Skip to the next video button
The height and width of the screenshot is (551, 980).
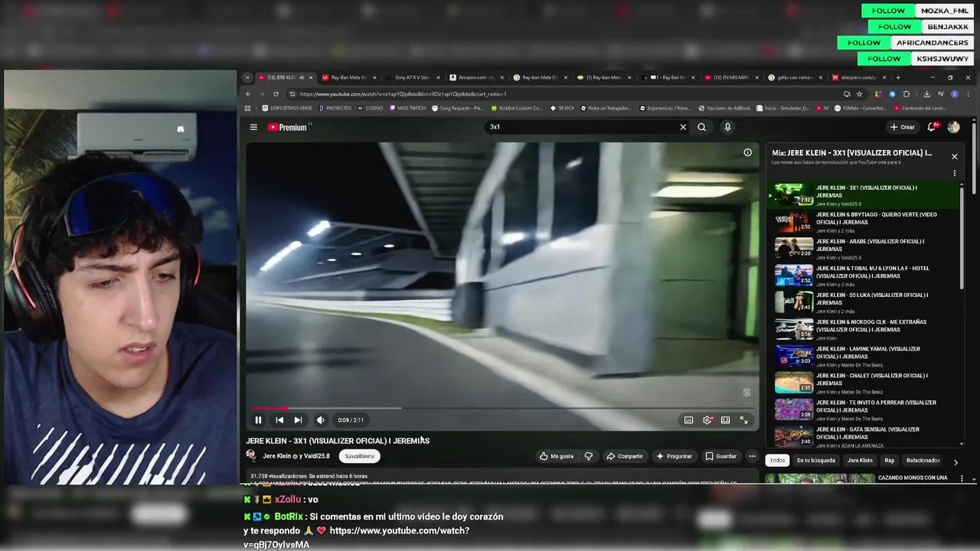click(298, 420)
